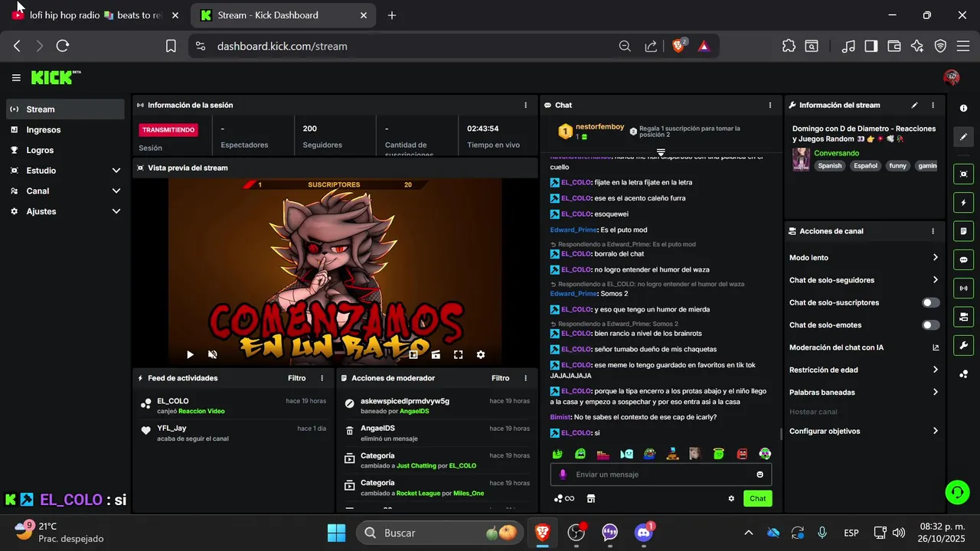
Task: Open Restricción de edad options
Action: (864, 370)
